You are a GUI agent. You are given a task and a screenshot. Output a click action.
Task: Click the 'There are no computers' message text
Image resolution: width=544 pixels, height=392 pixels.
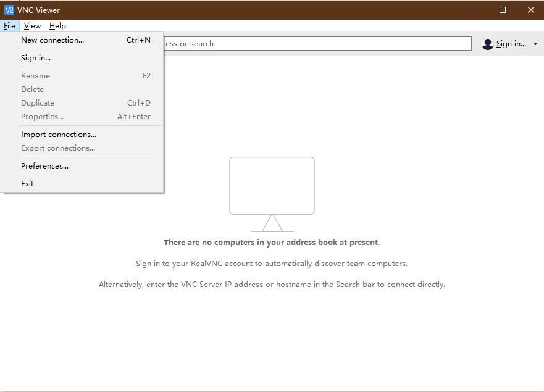(x=272, y=243)
